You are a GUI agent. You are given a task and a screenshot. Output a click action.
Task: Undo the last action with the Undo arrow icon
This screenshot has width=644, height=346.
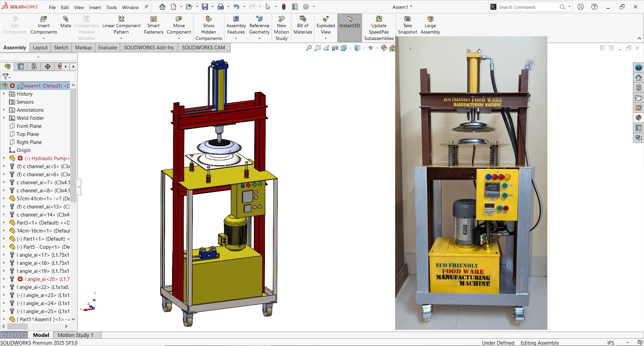[236, 7]
